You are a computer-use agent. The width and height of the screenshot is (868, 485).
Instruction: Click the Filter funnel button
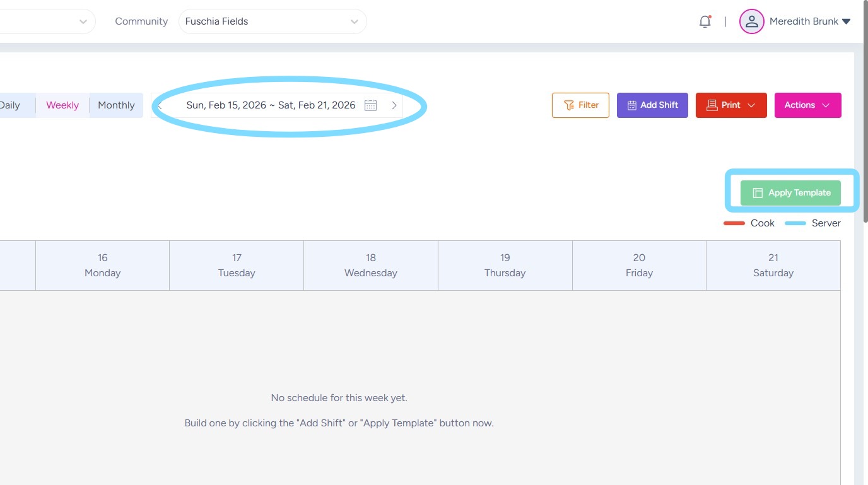tap(580, 105)
